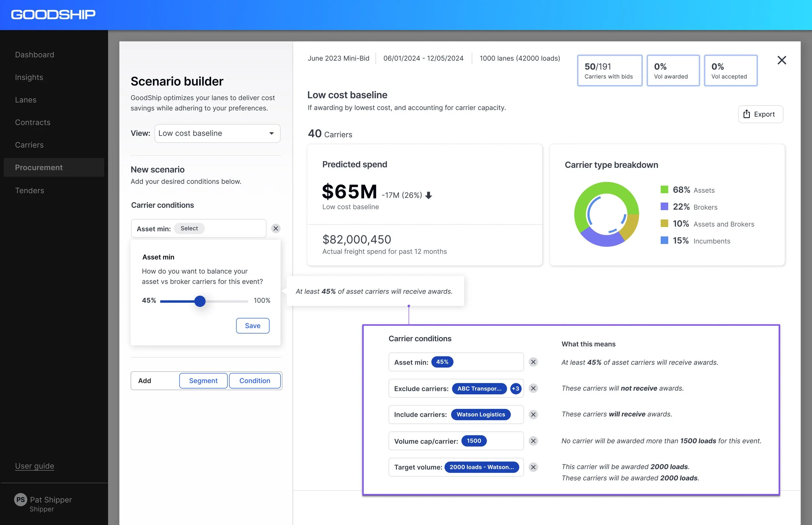Remove the Target volume condition
The height and width of the screenshot is (525, 812).
pyautogui.click(x=533, y=467)
